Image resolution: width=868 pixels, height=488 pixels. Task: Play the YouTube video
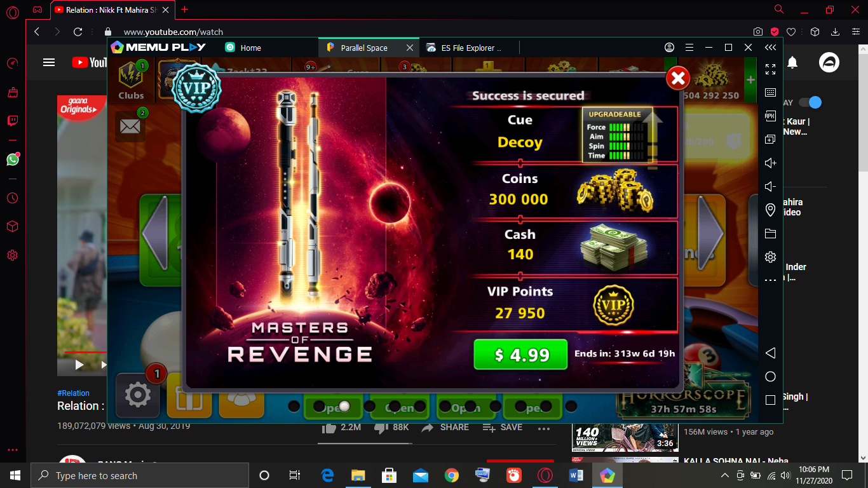pyautogui.click(x=79, y=365)
